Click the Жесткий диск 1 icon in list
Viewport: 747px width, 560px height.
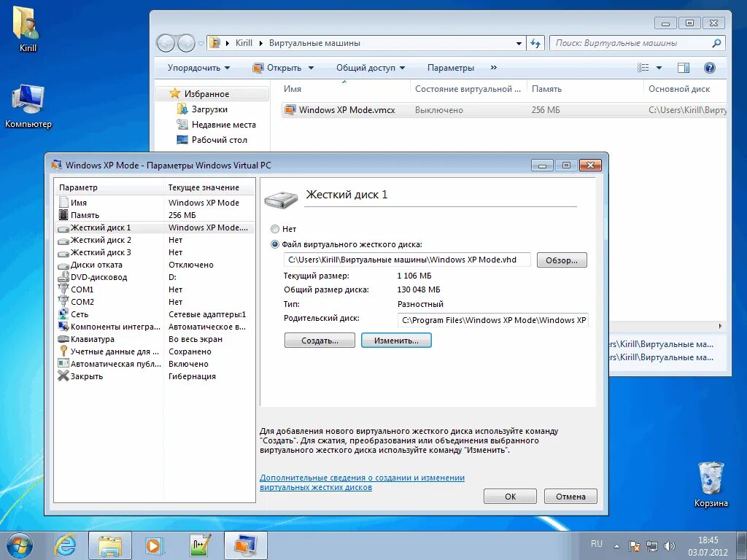[63, 228]
